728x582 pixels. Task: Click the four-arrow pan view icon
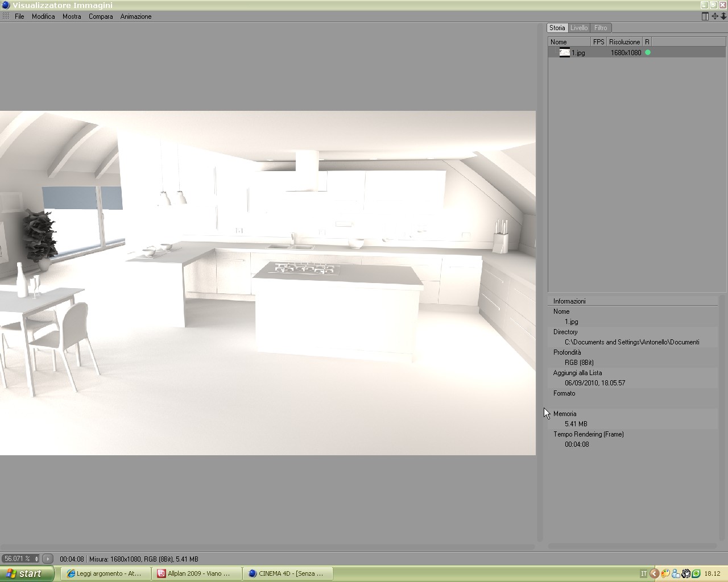[x=715, y=16]
